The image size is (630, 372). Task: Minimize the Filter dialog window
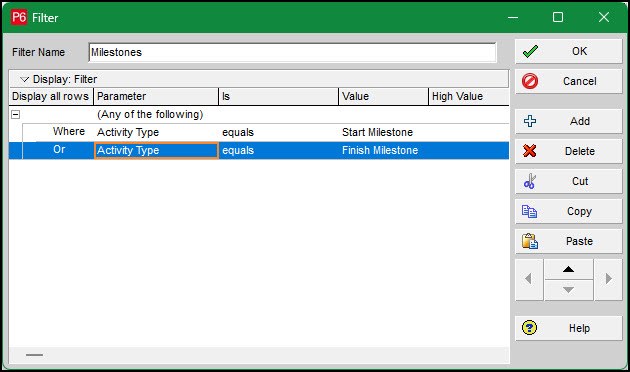click(513, 17)
